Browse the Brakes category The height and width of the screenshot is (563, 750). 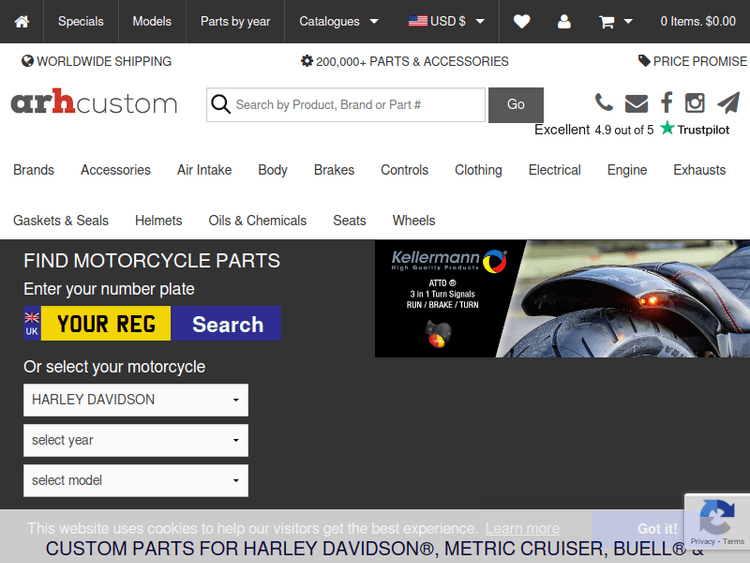[334, 170]
